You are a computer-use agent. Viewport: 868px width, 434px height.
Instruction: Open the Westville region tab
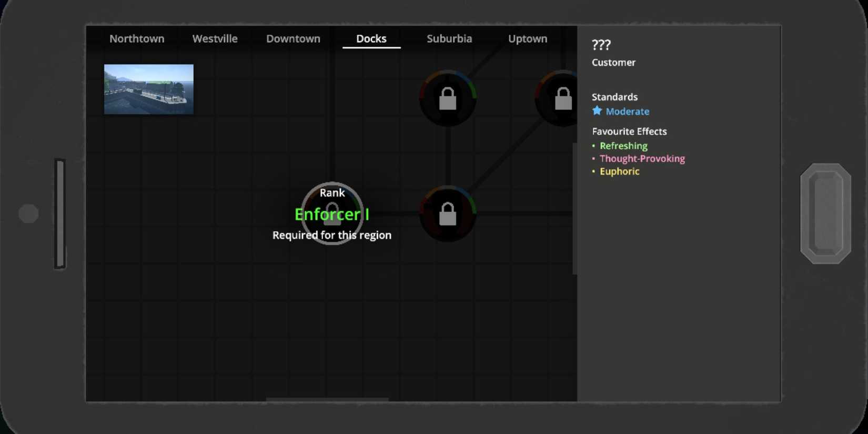click(x=215, y=39)
